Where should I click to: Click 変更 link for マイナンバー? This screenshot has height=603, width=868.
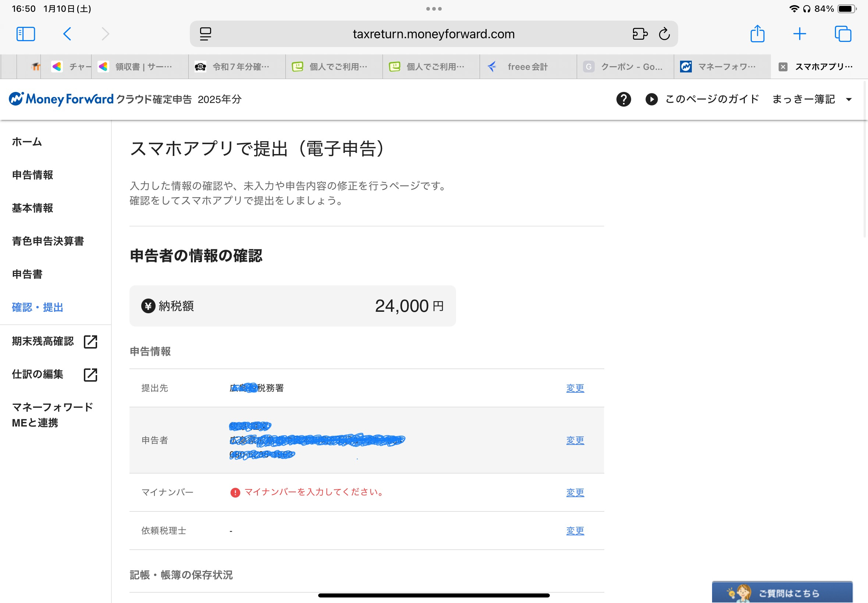(575, 492)
